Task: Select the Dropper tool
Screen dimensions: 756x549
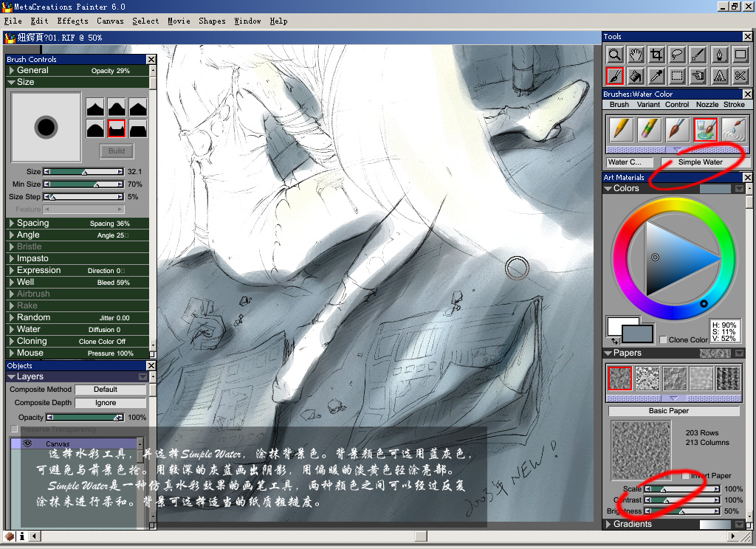Action: tap(656, 76)
